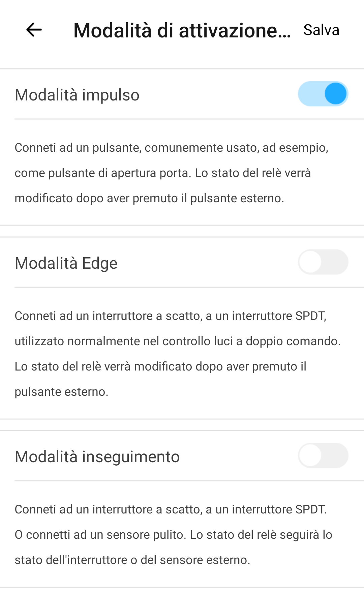Select the 'Modalità Edge' label
The image size is (364, 591).
pos(66,263)
